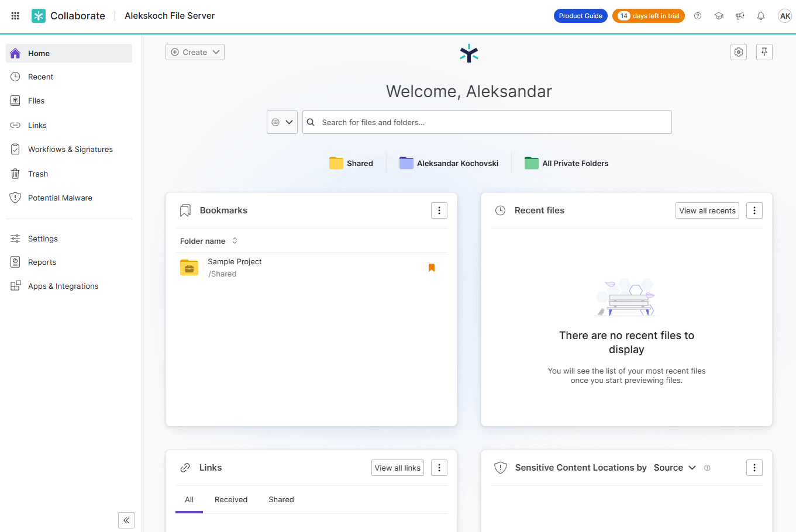Screen dimensions: 796x532
Task: Expand the Create dropdown
Action: click(195, 52)
